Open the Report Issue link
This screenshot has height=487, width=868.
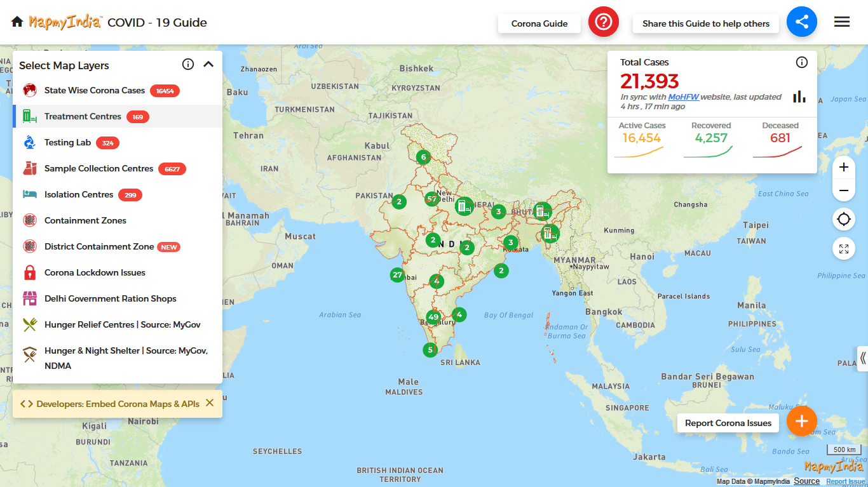pos(846,482)
